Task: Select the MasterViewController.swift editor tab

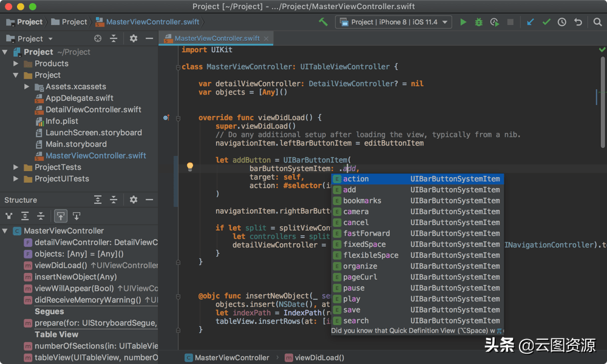Action: [x=216, y=38]
